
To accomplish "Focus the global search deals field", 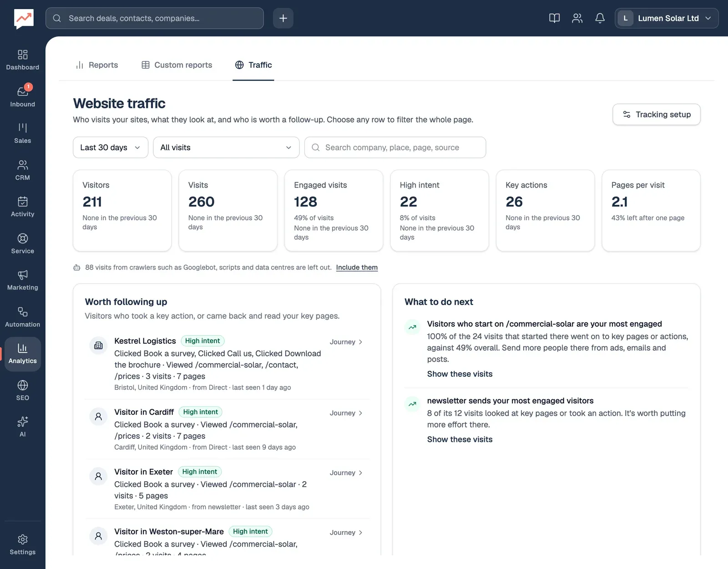I will (x=155, y=18).
